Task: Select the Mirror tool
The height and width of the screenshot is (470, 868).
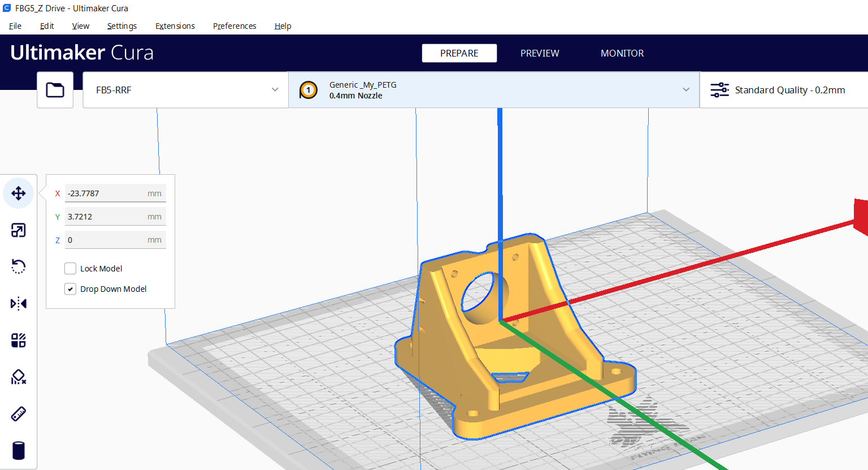Action: [18, 303]
